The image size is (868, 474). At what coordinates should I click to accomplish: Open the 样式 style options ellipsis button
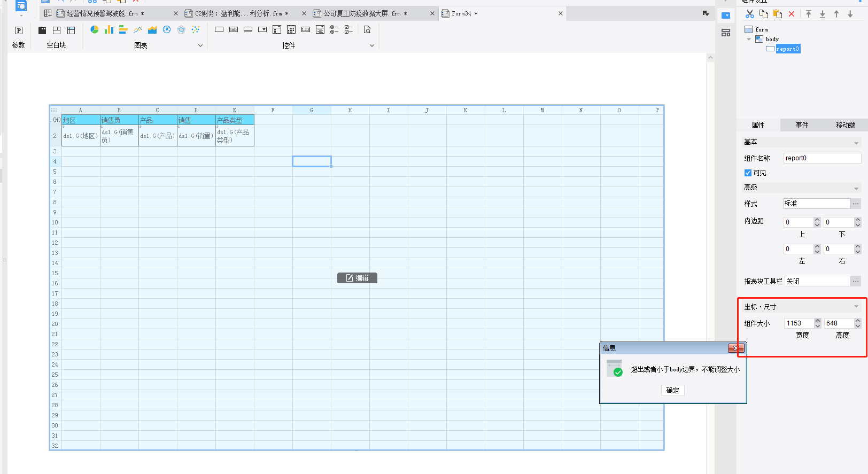856,204
